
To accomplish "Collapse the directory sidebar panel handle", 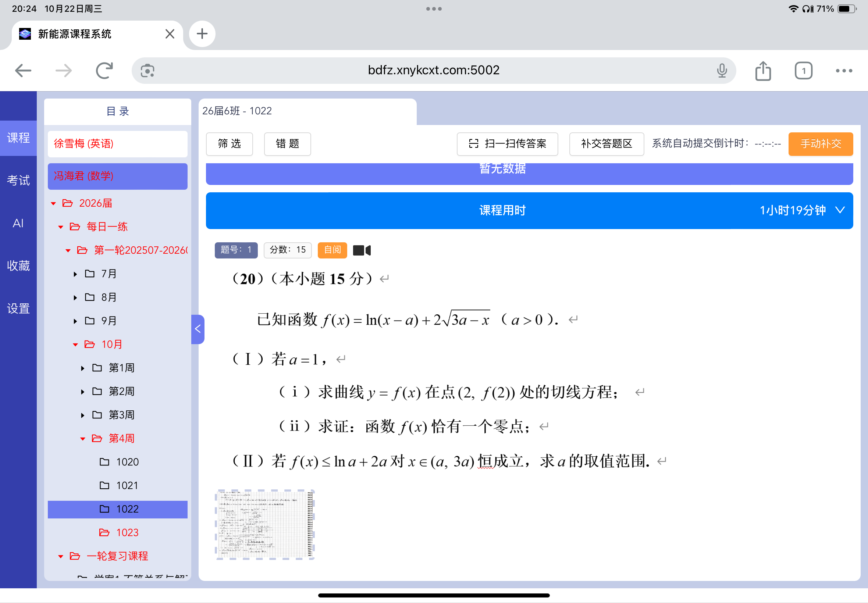I will tap(198, 329).
